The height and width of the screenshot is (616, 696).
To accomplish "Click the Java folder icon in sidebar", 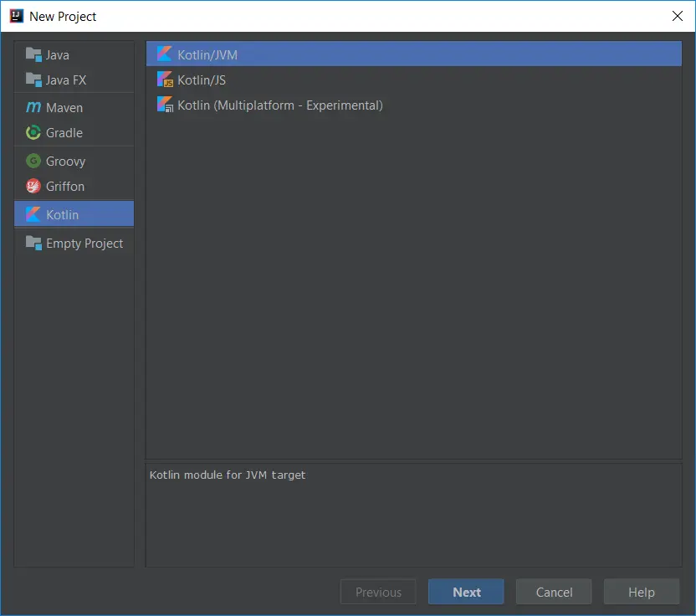I will [x=33, y=54].
